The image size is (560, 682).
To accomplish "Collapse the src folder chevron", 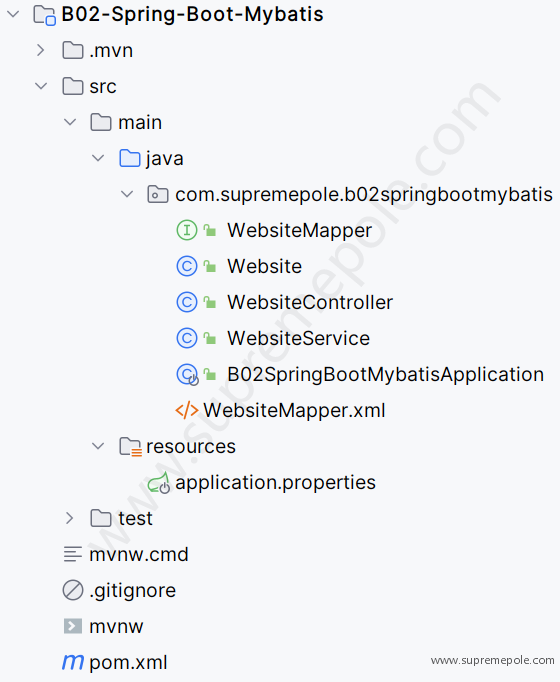I will (41, 86).
